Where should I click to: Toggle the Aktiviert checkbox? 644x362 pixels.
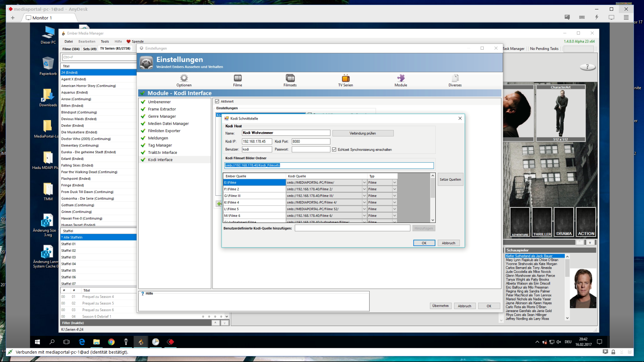pos(217,101)
